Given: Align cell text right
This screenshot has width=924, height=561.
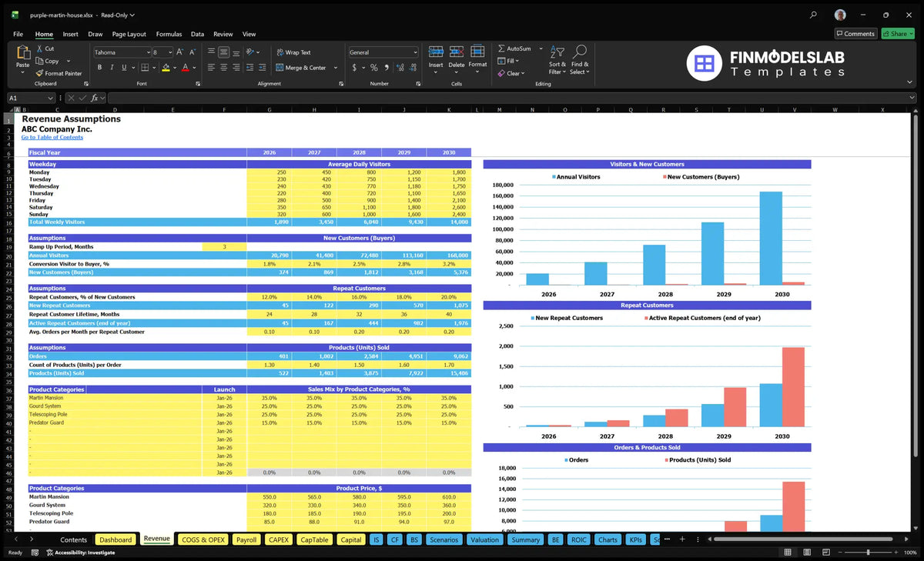Looking at the screenshot, I should point(237,68).
